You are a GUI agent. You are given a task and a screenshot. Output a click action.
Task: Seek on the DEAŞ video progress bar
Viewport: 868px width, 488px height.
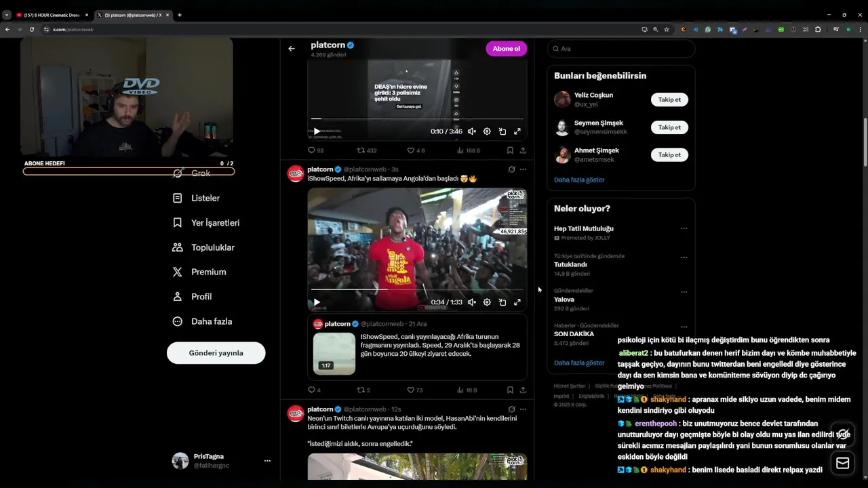click(417, 119)
